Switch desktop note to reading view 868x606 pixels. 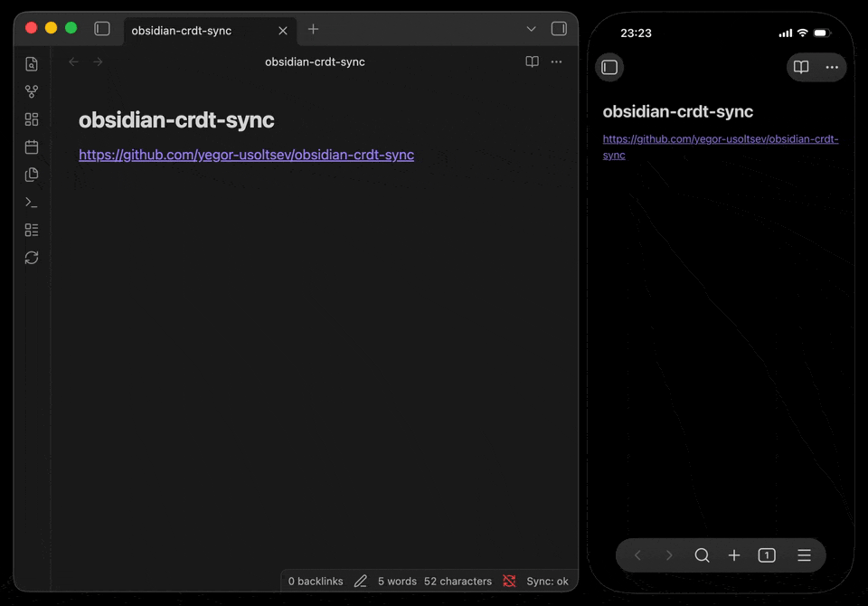(532, 62)
